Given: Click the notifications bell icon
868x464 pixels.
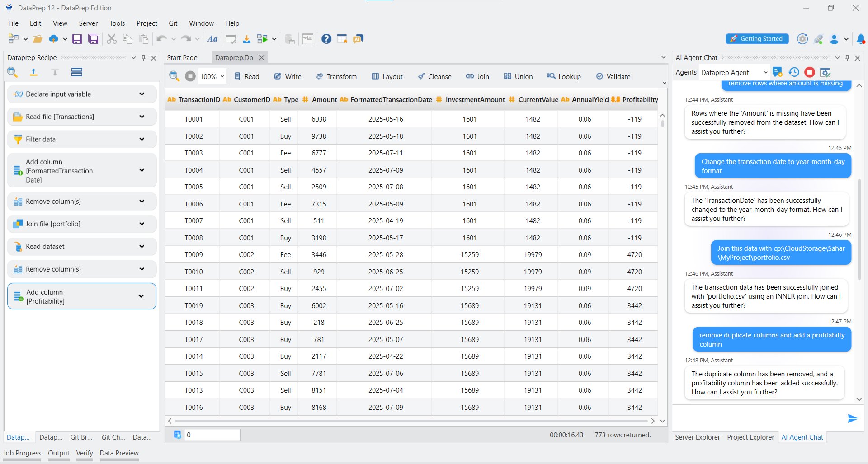Looking at the screenshot, I should point(861,39).
